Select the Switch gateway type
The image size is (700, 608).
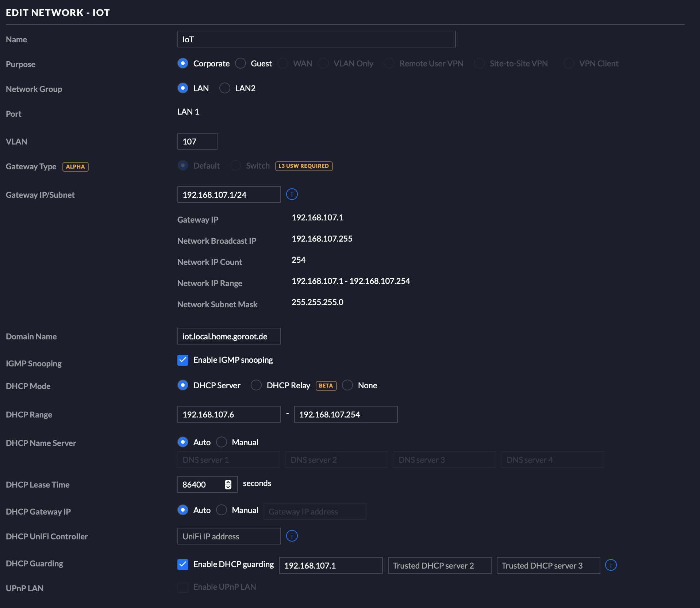pyautogui.click(x=236, y=165)
